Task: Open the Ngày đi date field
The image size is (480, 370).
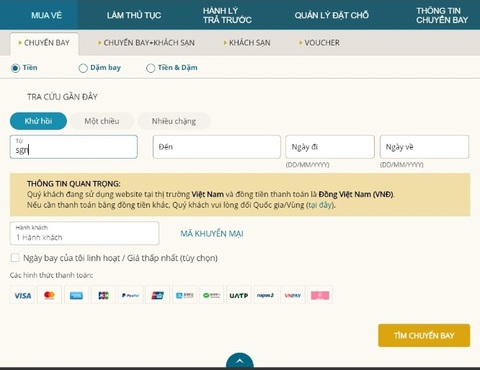Action: click(x=330, y=147)
